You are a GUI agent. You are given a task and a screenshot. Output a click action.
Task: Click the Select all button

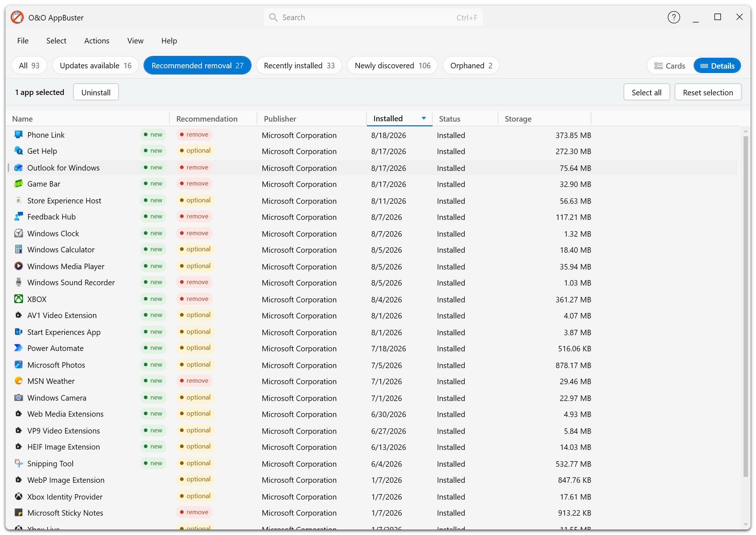click(646, 92)
